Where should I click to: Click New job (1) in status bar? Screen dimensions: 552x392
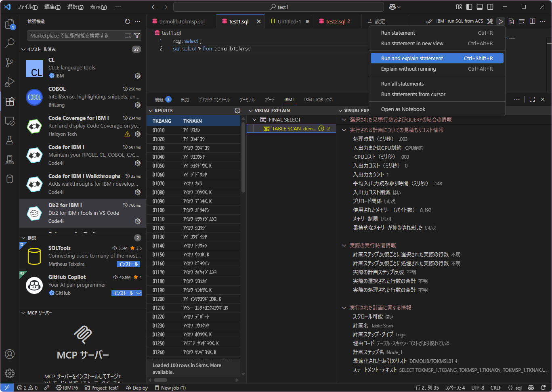tap(170, 388)
